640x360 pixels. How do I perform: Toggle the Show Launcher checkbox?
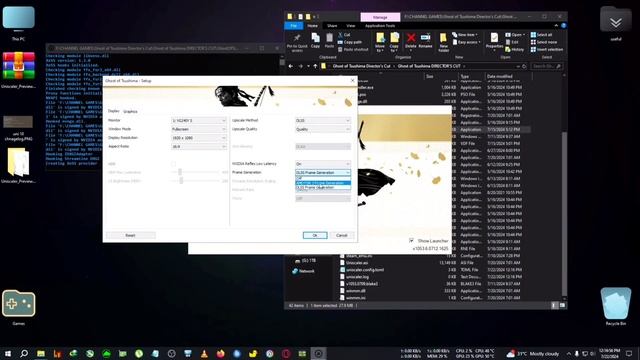tap(411, 241)
